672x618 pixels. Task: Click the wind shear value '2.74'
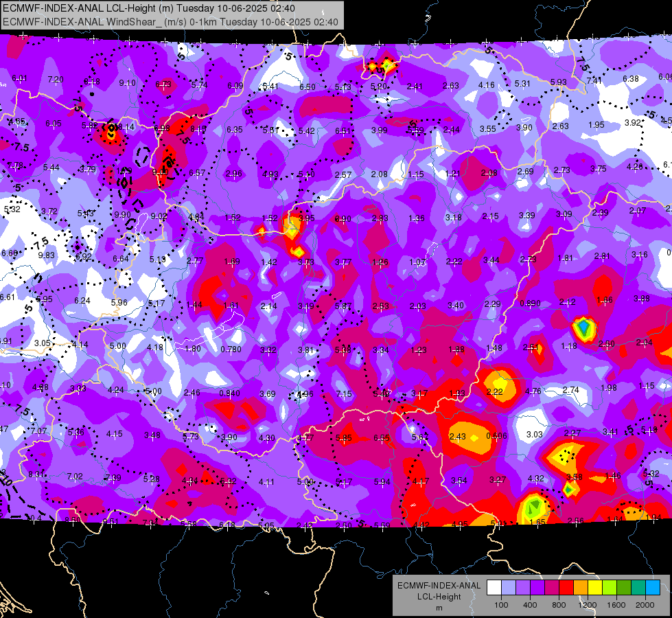coord(571,390)
